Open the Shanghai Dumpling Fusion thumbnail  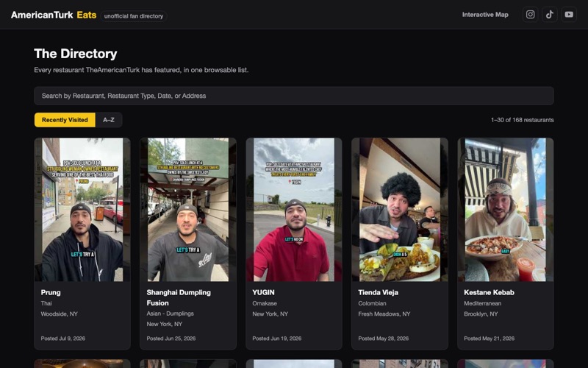tap(188, 210)
